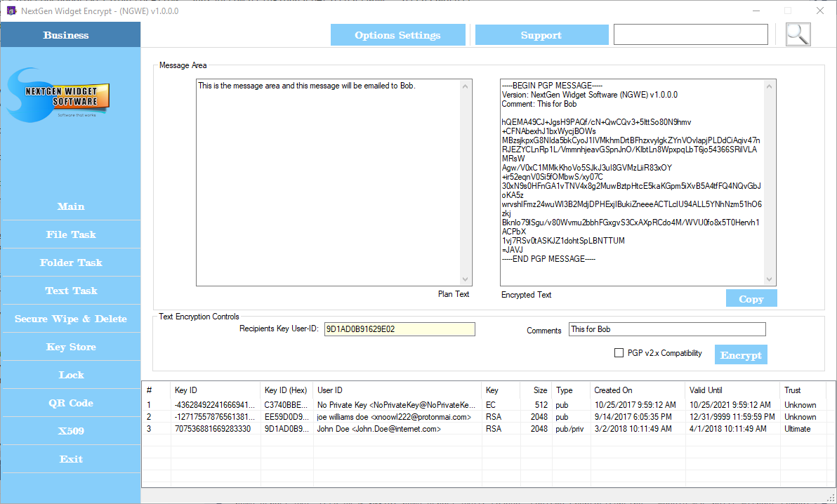Click Exit in the sidebar
Screen dimensions: 837x504
tap(71, 459)
